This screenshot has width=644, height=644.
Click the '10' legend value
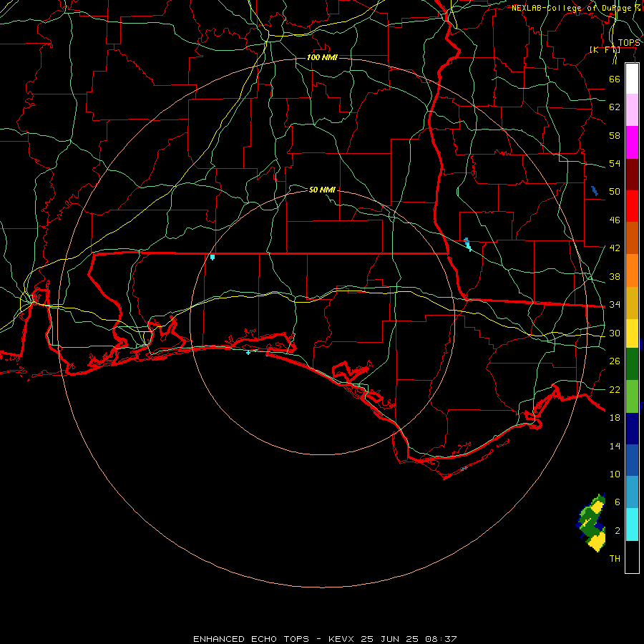[x=615, y=474]
